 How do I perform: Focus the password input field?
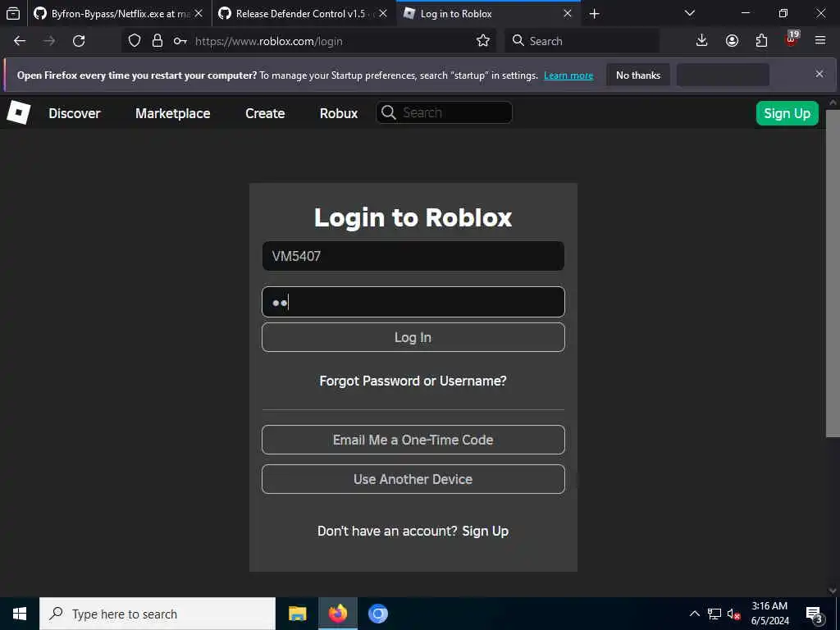tap(413, 302)
